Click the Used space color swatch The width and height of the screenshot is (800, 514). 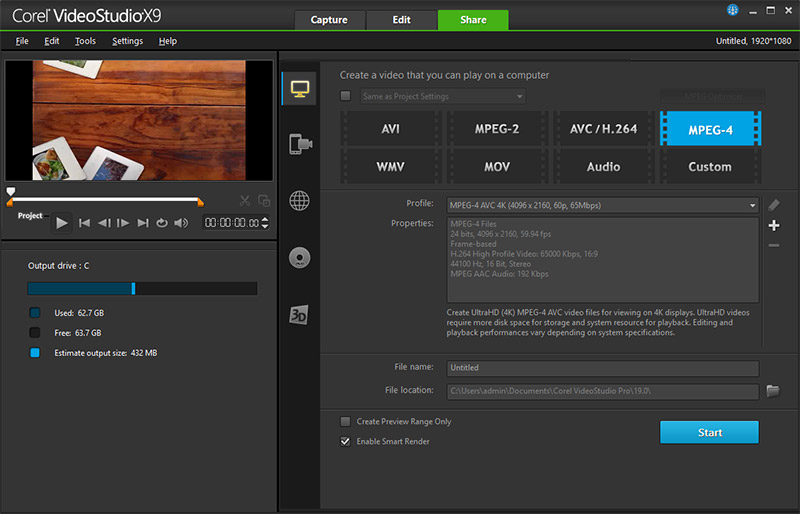tap(35, 313)
